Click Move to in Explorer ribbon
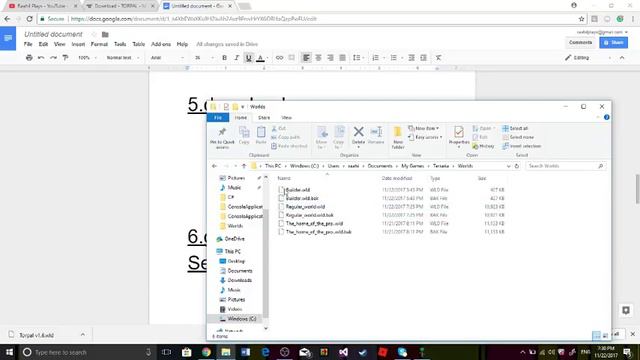The height and width of the screenshot is (360, 640). pyautogui.click(x=322, y=138)
